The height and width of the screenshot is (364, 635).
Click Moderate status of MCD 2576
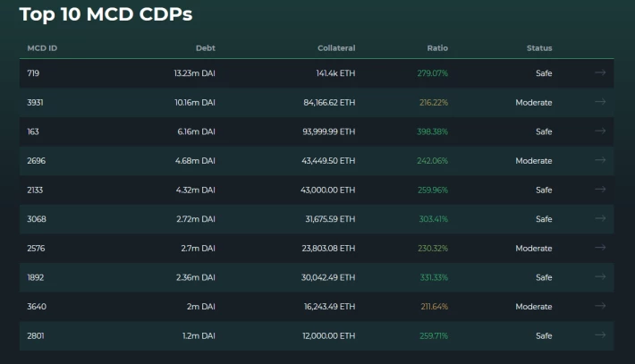point(534,249)
